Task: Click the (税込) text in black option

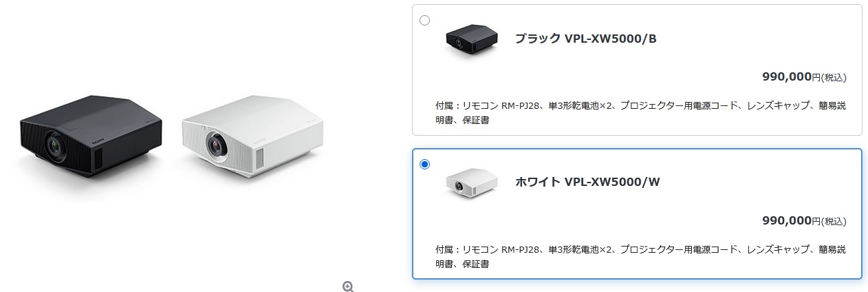Action: coord(834,78)
